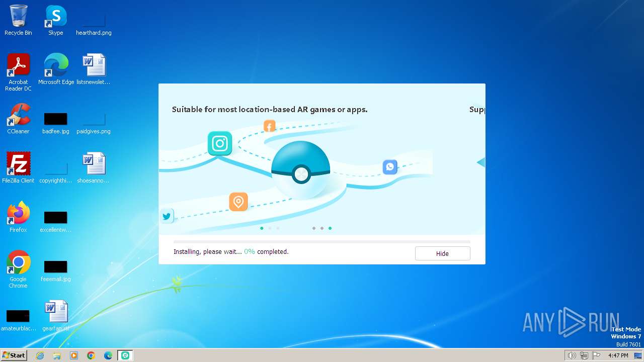
Task: Click Show desktop button at taskbar end
Action: (638, 355)
